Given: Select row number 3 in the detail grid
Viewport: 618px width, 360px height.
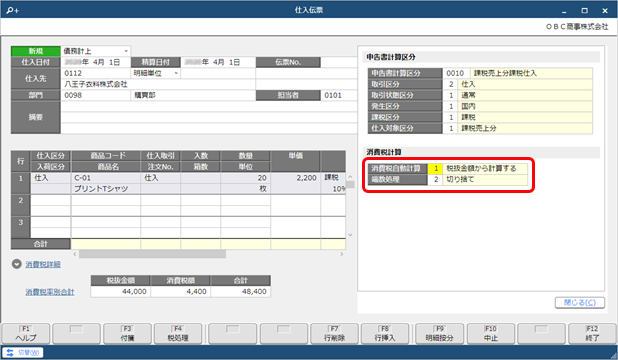Looking at the screenshot, I should [20, 227].
